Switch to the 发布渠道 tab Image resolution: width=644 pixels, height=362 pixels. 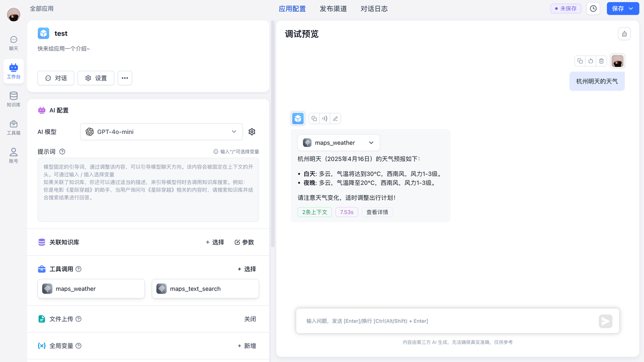tap(333, 9)
